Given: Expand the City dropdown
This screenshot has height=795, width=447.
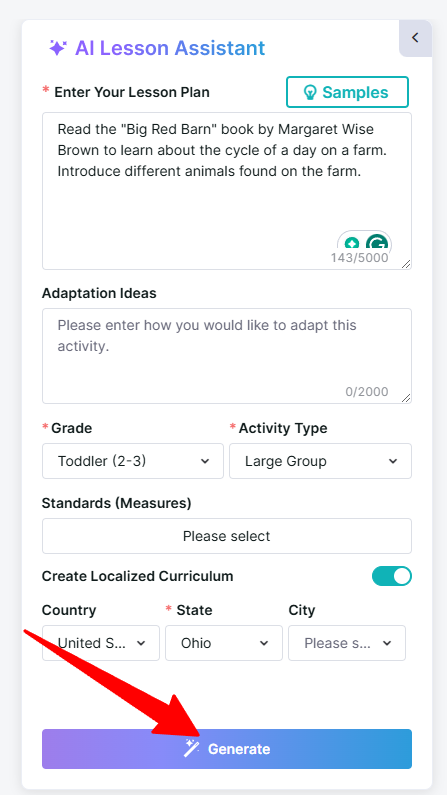Looking at the screenshot, I should pos(347,643).
